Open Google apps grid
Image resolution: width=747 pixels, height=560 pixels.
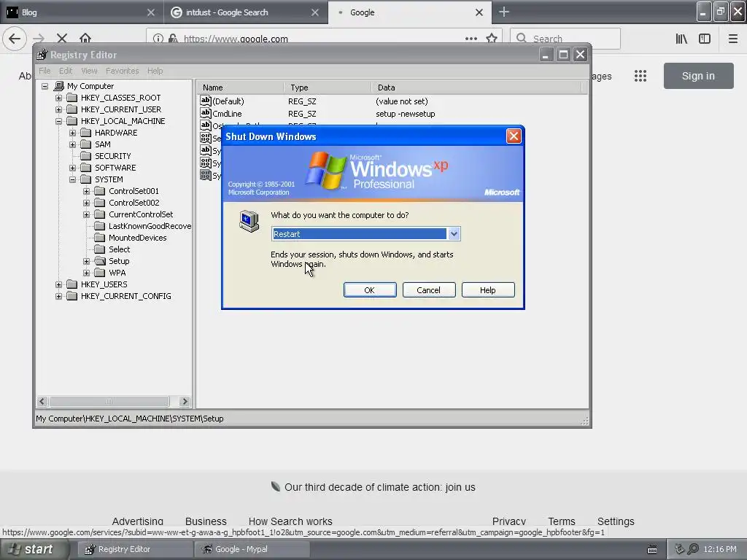click(640, 76)
